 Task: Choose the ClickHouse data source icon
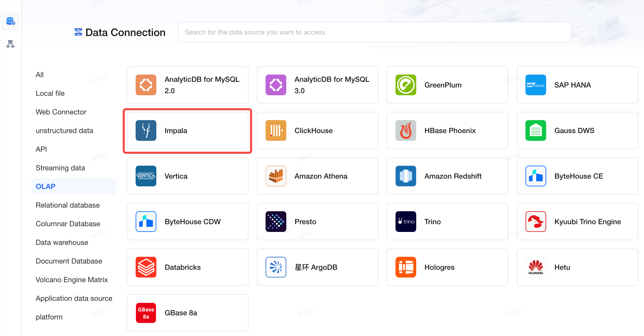276,130
